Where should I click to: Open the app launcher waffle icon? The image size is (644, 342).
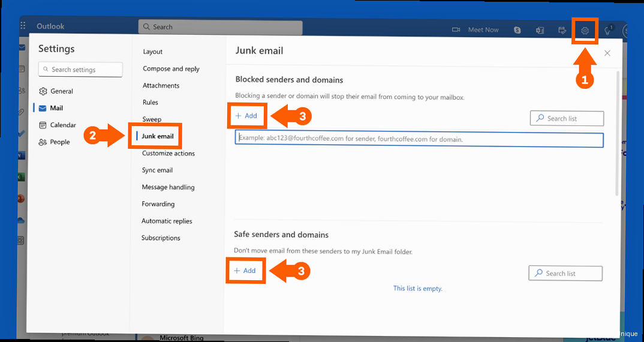click(x=23, y=26)
